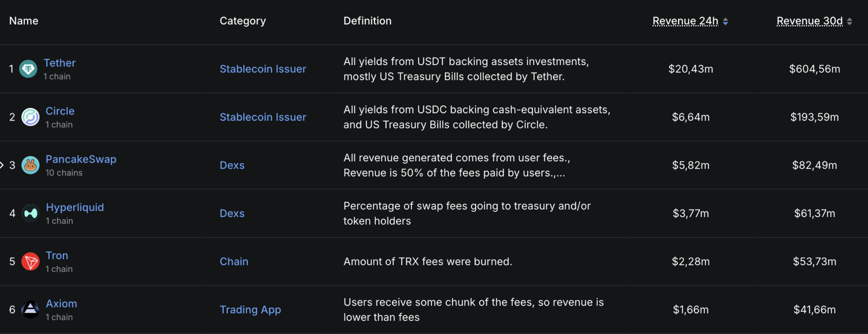Click the 'Amount of TRX fees were burned.' text
This screenshot has height=334, width=868.
click(x=428, y=262)
